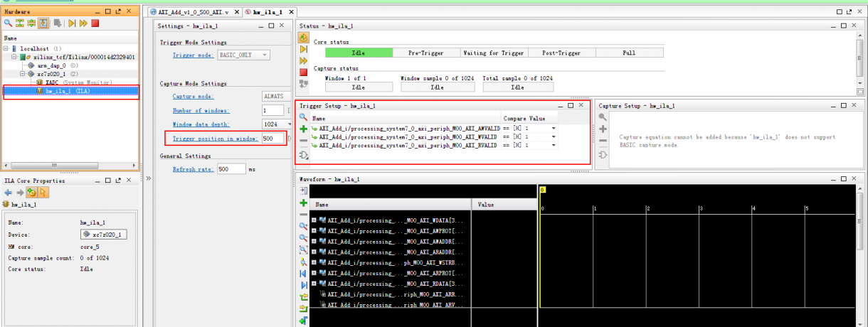
Task: Toggle auto re-trigger icon in Status panel
Action: point(304,38)
